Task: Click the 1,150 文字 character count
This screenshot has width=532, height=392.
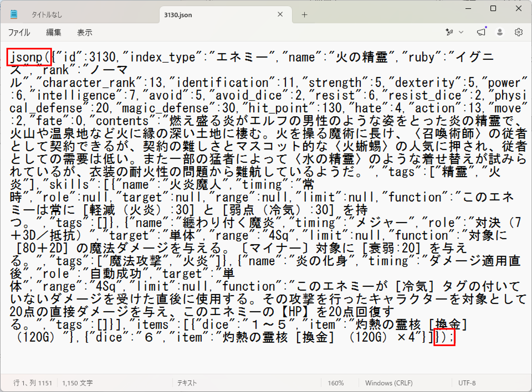Action: 77,383
